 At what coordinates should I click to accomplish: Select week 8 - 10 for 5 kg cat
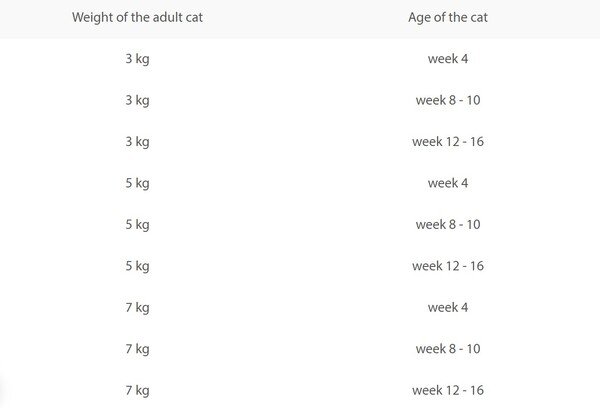[x=448, y=224]
